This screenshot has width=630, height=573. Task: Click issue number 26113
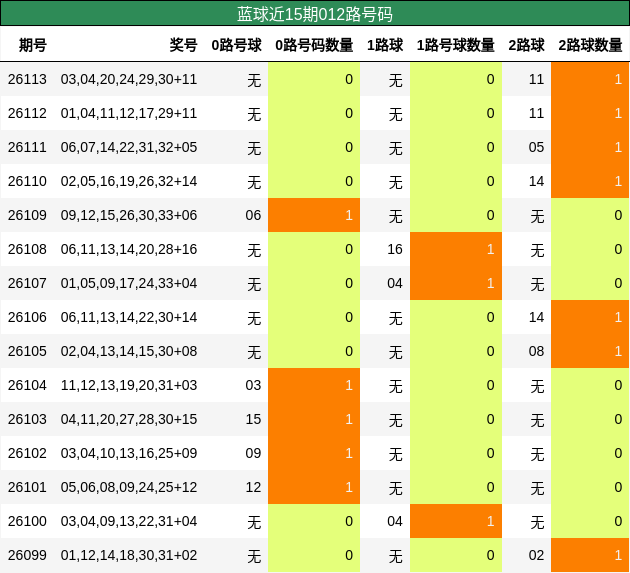click(27, 79)
